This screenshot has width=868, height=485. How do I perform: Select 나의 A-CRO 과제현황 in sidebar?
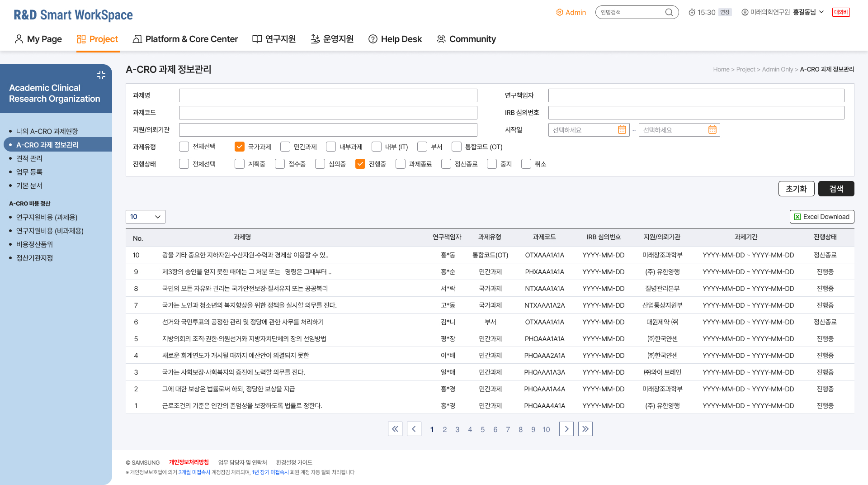tap(47, 131)
